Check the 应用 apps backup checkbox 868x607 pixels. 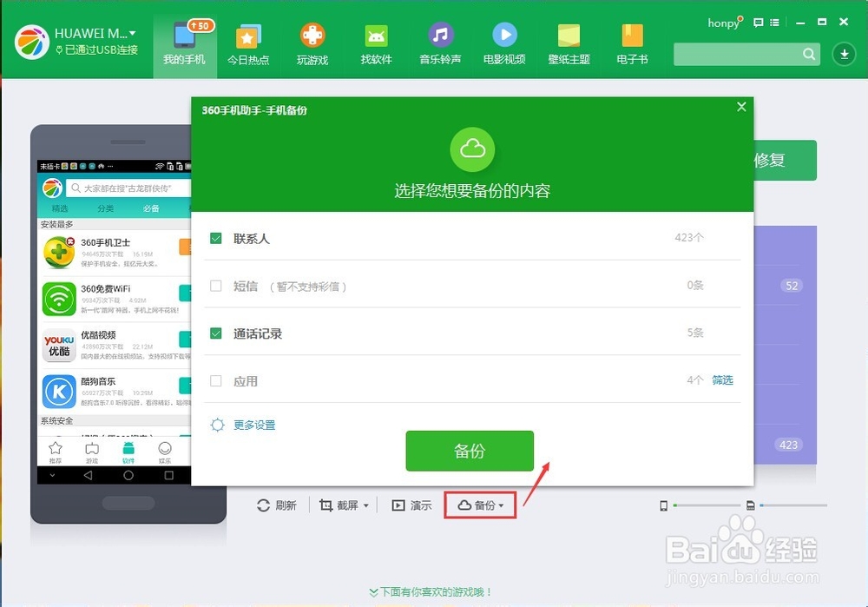pyautogui.click(x=215, y=380)
